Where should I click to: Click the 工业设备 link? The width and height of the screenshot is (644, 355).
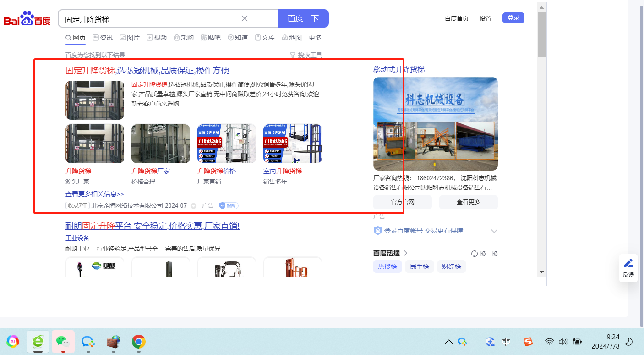click(77, 238)
